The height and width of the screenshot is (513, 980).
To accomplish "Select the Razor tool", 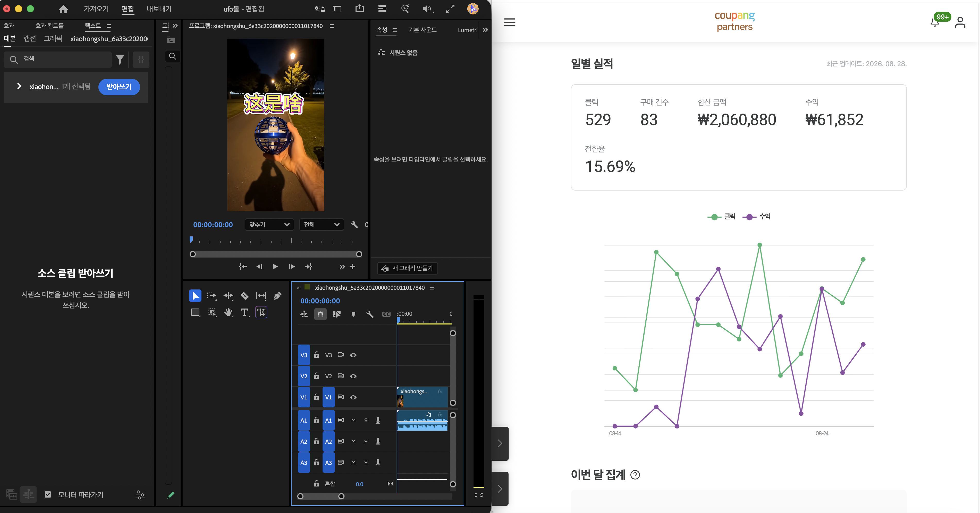I will (245, 295).
